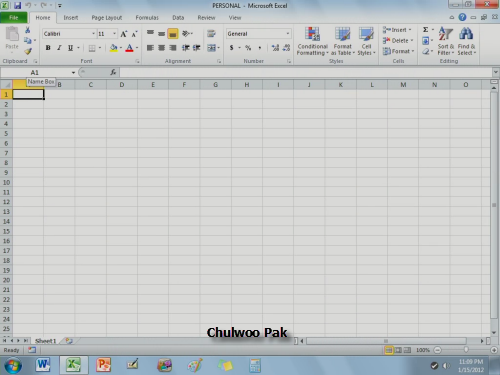500x375 pixels.
Task: Click the zoom slider in status bar
Action: point(466,350)
